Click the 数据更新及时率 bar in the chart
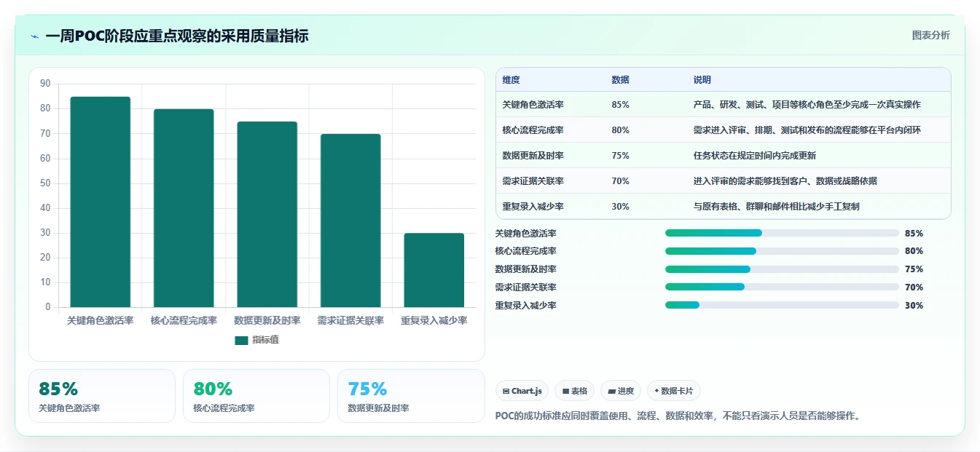 click(x=267, y=214)
